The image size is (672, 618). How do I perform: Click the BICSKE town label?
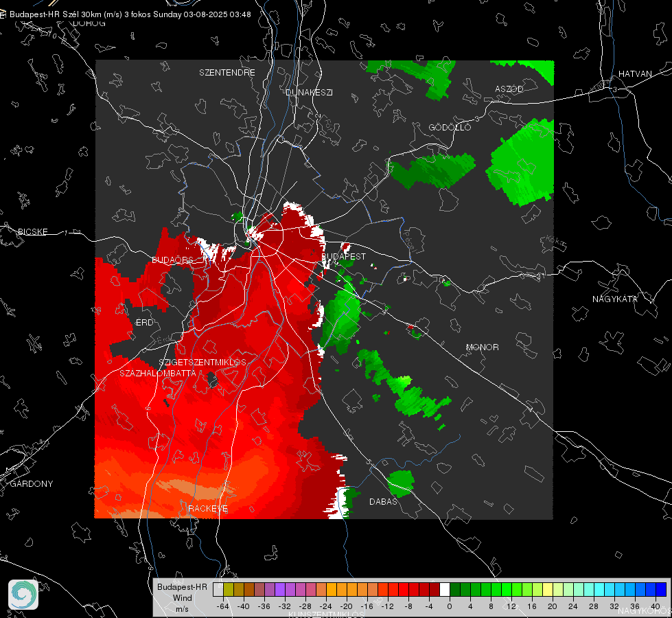33,232
